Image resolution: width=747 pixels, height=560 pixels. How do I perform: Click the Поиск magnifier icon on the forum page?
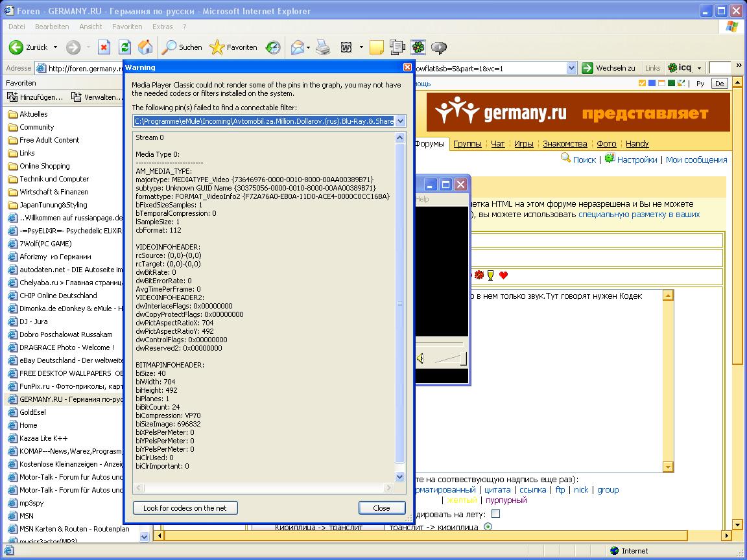[x=565, y=158]
